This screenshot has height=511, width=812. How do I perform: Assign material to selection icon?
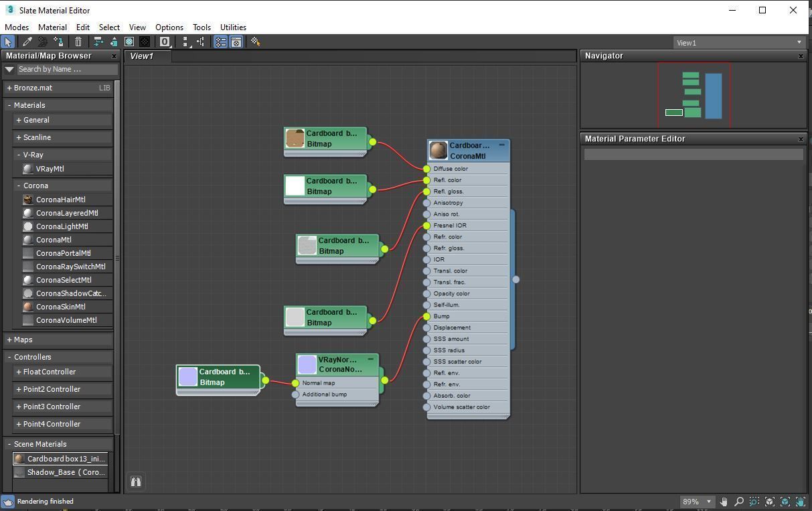point(58,42)
